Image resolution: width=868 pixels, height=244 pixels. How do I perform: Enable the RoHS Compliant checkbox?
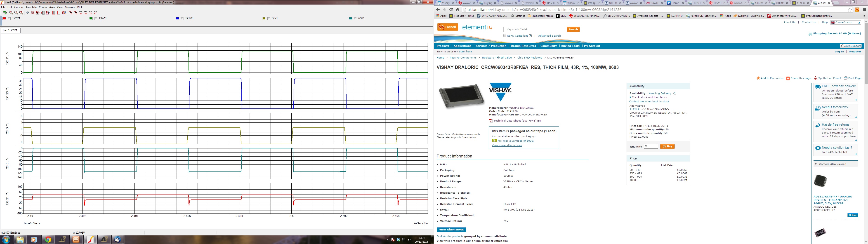click(505, 35)
